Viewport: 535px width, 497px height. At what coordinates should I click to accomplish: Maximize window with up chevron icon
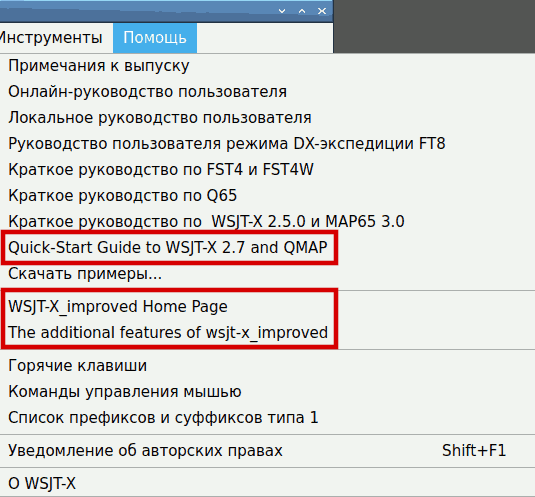pos(302,11)
